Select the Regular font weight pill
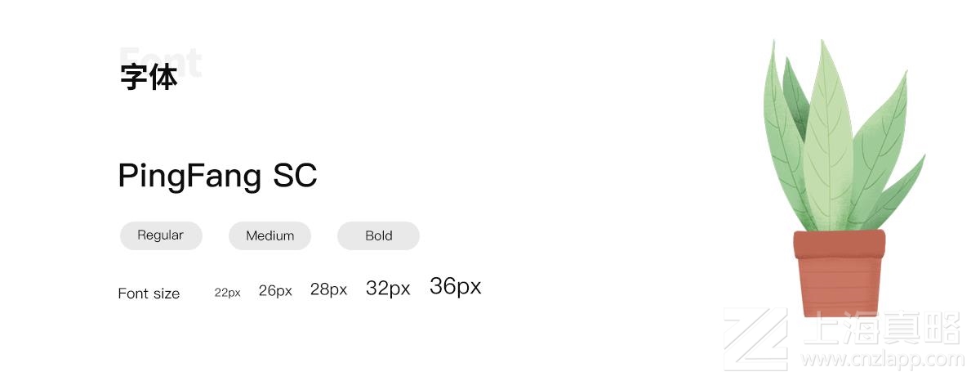Viewport: 980px width, 381px height. 161,235
